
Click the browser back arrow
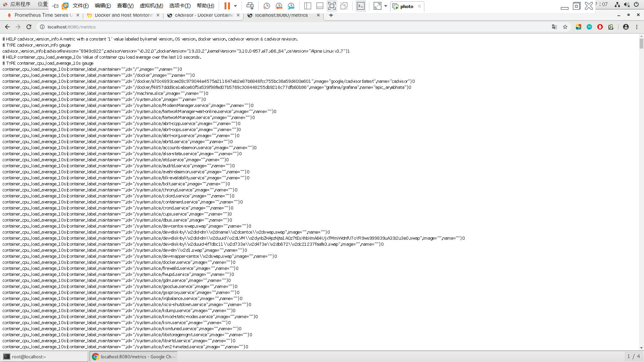(7, 27)
